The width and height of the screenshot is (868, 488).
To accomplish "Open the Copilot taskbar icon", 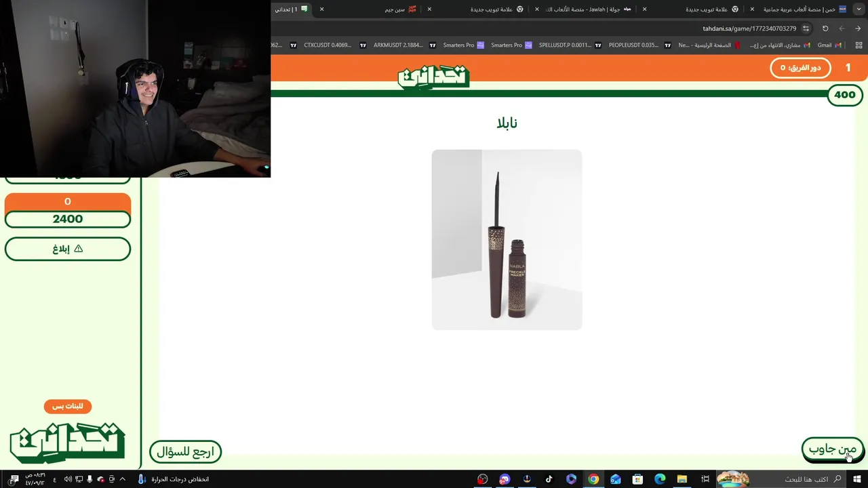I will (571, 479).
